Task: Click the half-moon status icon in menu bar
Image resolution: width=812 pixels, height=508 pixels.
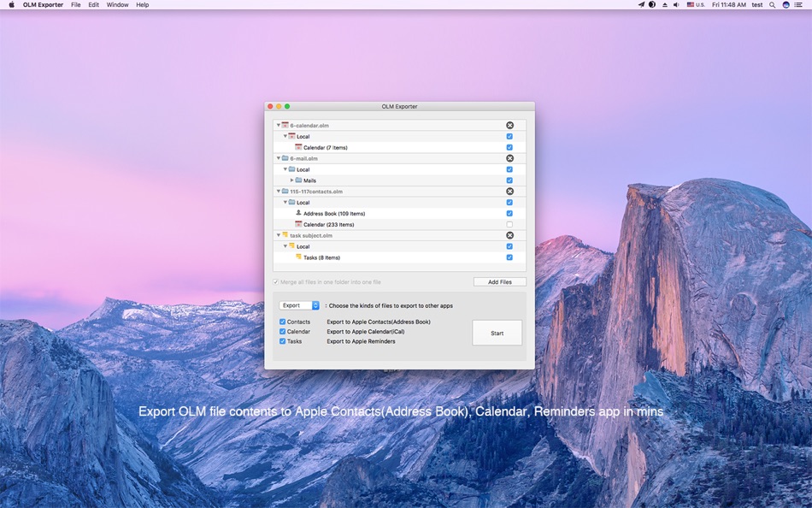Action: pos(652,4)
